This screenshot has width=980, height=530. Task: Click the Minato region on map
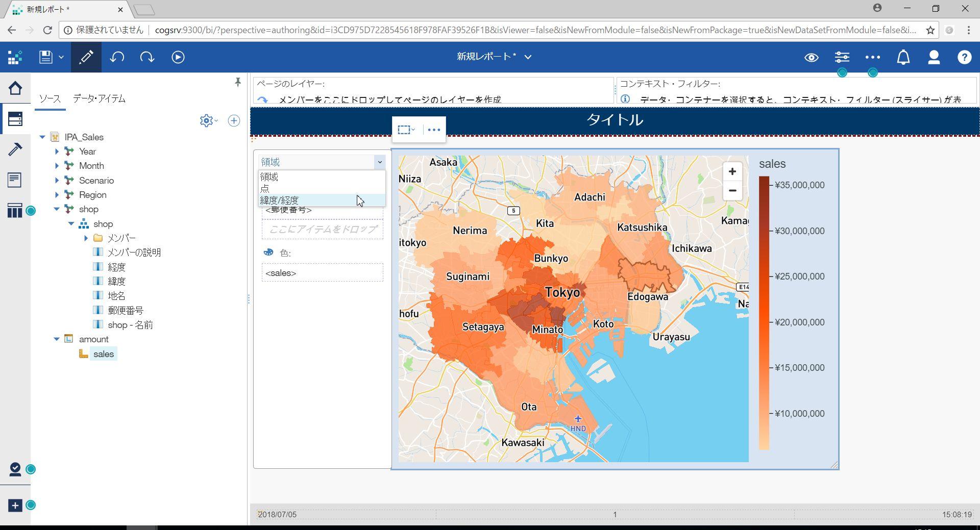pos(547,330)
